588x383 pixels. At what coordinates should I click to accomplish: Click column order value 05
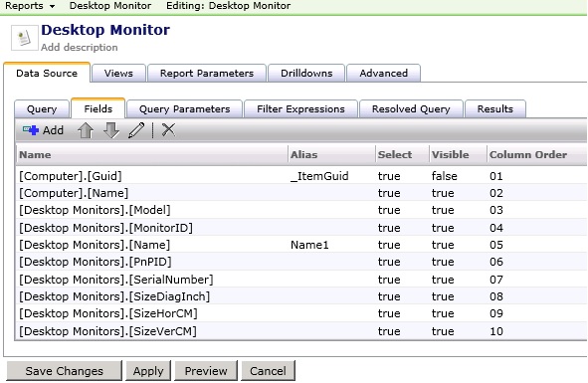click(x=496, y=245)
